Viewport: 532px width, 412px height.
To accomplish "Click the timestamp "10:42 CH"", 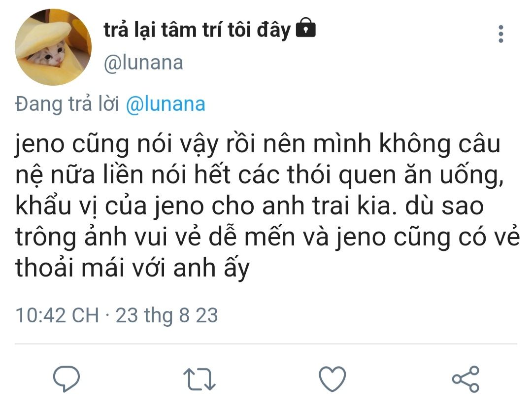I will pos(57,315).
